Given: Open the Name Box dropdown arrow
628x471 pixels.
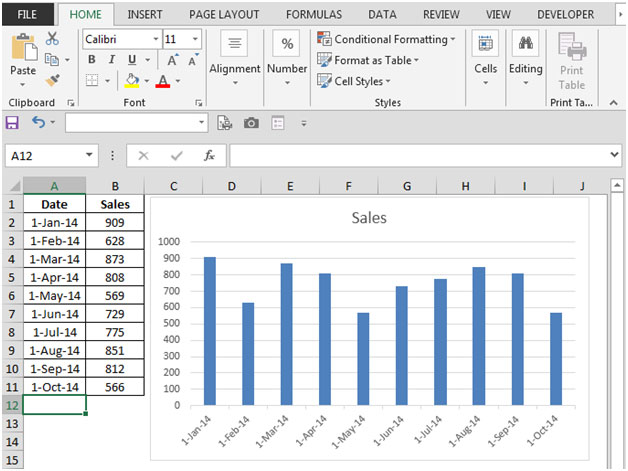Looking at the screenshot, I should (x=89, y=155).
